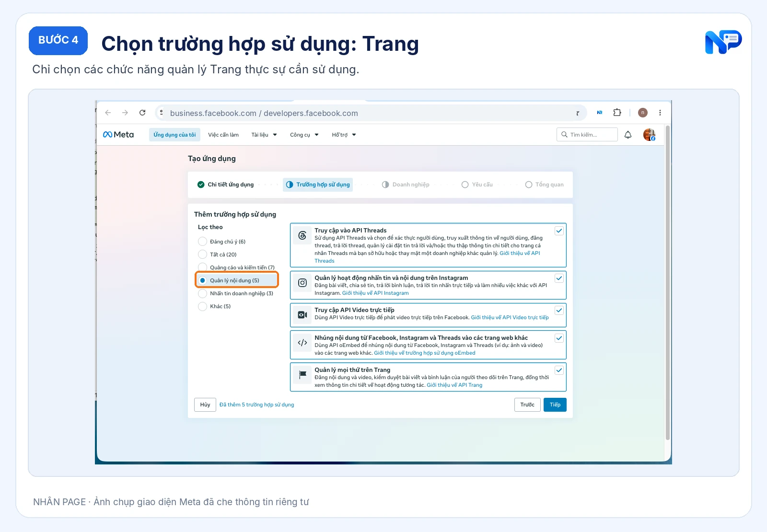Open the browser extensions puzzle icon
The image size is (767, 532).
pos(617,113)
